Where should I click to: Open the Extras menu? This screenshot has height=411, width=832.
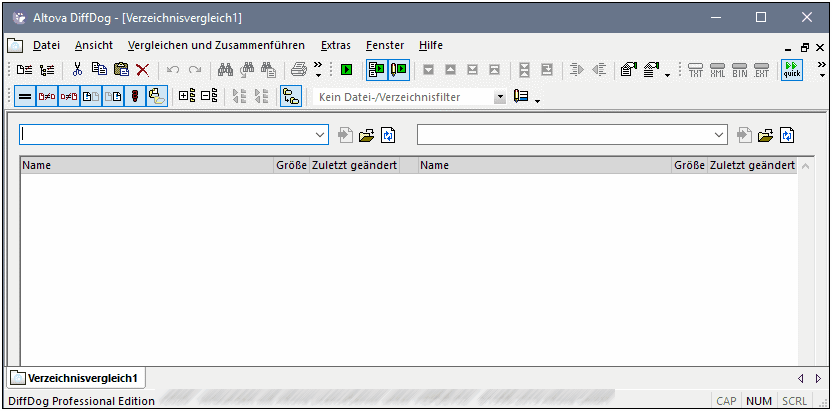point(336,46)
